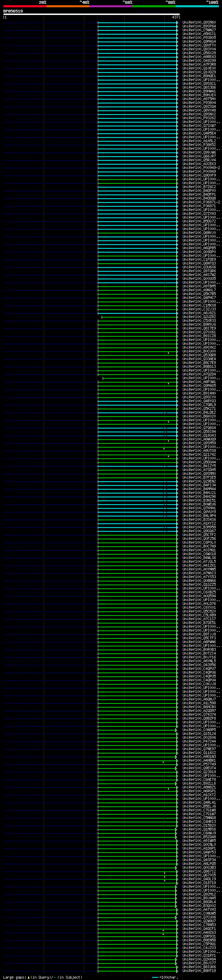Image resolution: width=222 pixels, height=980 pixels.
Task: Open hit UniRef100_B9SP64
Action: [199, 26]
